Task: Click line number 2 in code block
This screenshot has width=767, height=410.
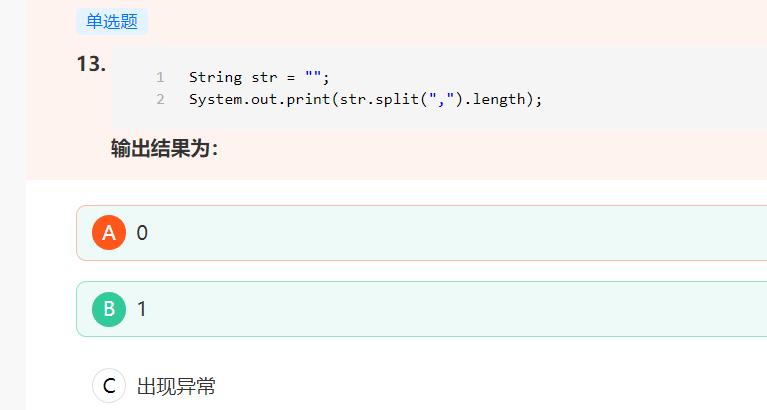Action: [x=160, y=99]
